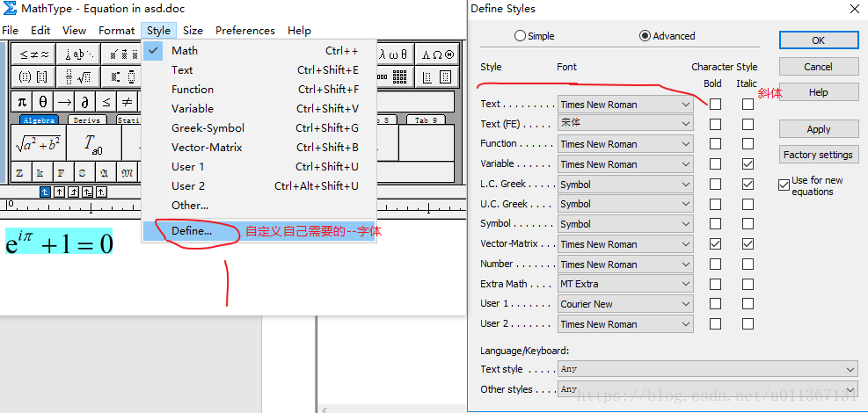Switch to Tab 9
This screenshot has width=868, height=413.
[426, 120]
